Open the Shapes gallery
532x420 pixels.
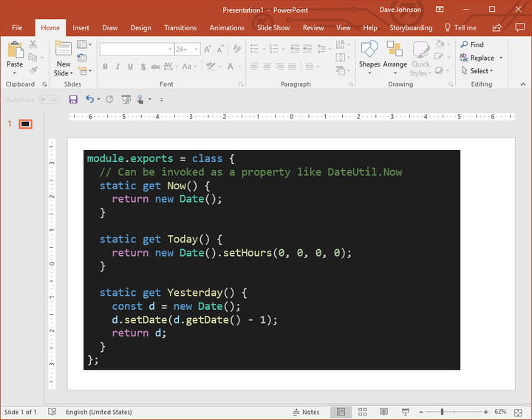[x=369, y=55]
